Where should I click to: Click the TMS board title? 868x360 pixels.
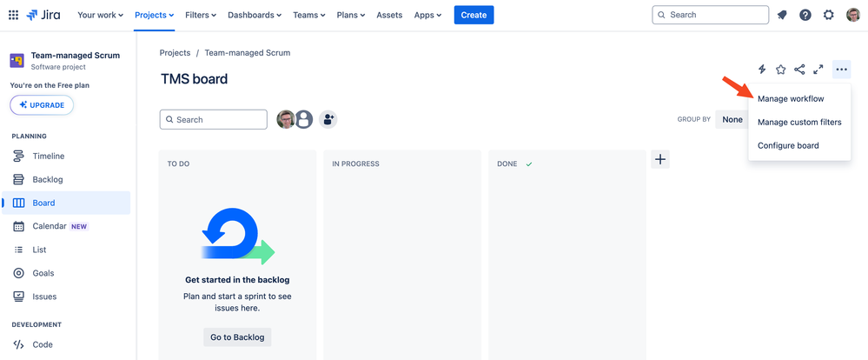click(195, 78)
